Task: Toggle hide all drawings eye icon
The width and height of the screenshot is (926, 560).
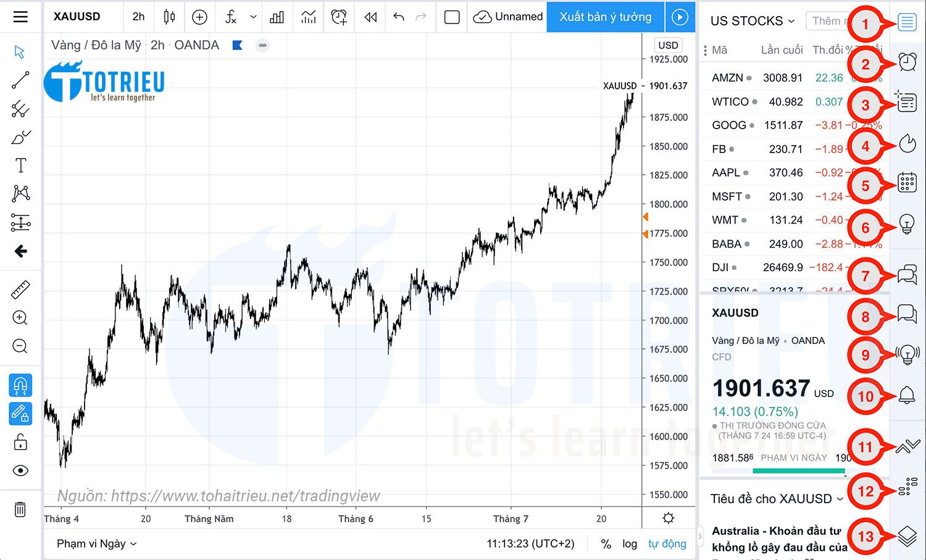Action: (20, 470)
